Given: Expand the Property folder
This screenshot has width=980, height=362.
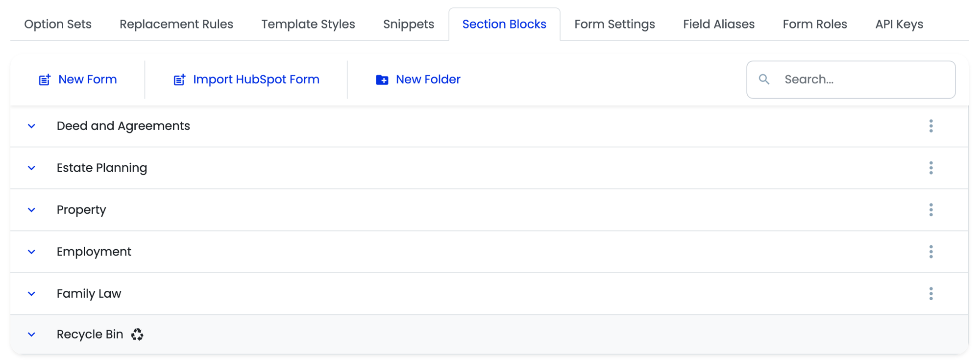Looking at the screenshot, I should pos(31,210).
